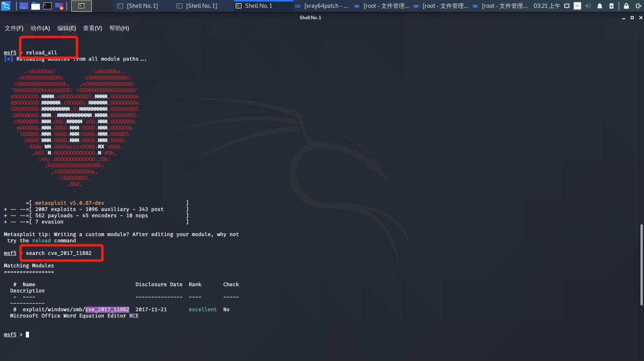Click the log out session icon
Screen dimensions: 644x361
pyautogui.click(x=638, y=6)
